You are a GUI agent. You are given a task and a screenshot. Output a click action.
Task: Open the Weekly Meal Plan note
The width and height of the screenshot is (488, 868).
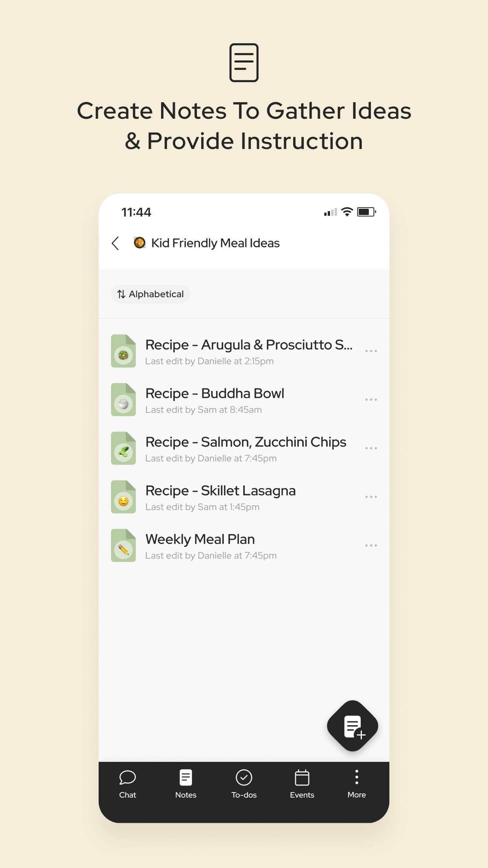(244, 546)
